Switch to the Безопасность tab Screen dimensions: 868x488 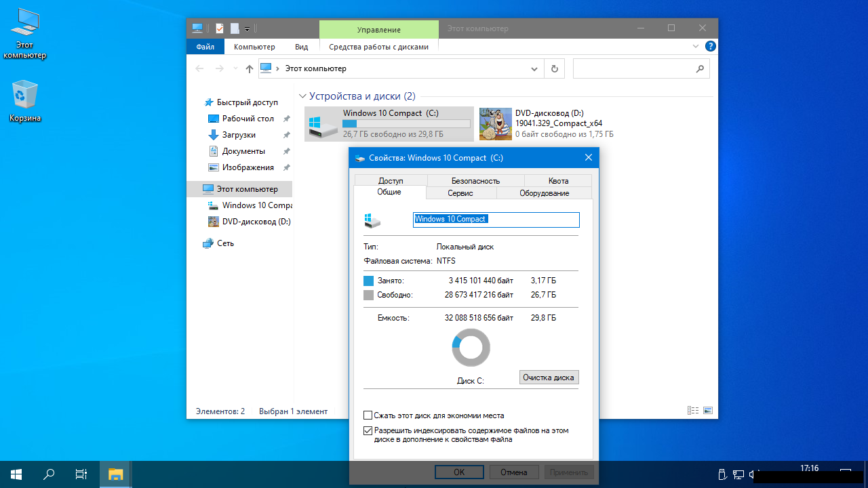pos(475,180)
